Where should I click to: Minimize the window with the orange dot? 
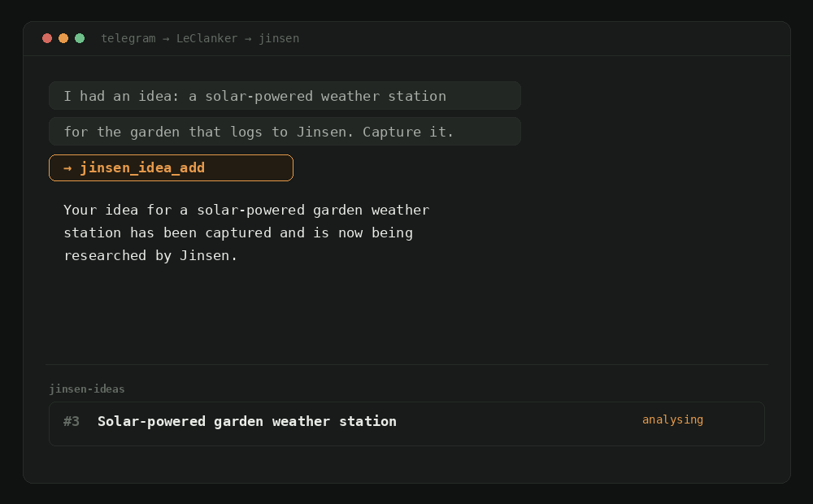click(x=63, y=38)
